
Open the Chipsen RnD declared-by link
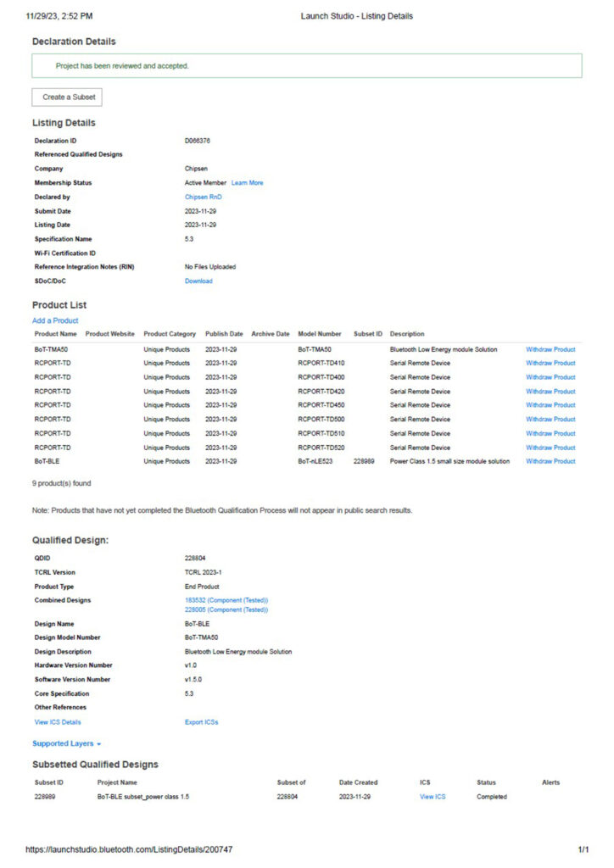(x=203, y=197)
